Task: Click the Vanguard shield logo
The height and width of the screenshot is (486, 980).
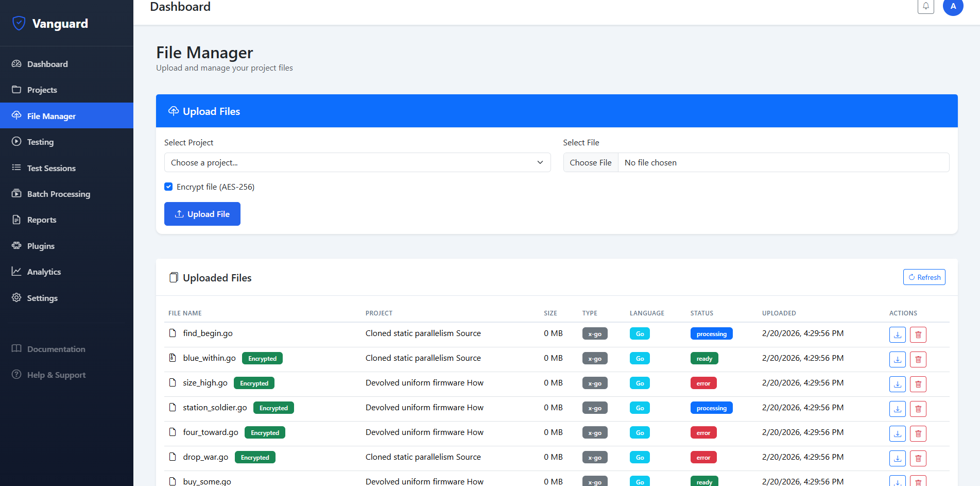Action: [x=19, y=23]
